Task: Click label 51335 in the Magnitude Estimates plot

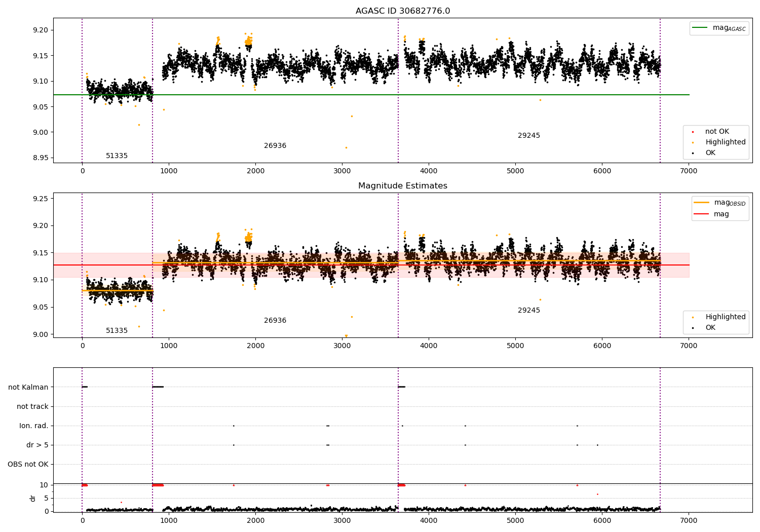Action: click(117, 331)
